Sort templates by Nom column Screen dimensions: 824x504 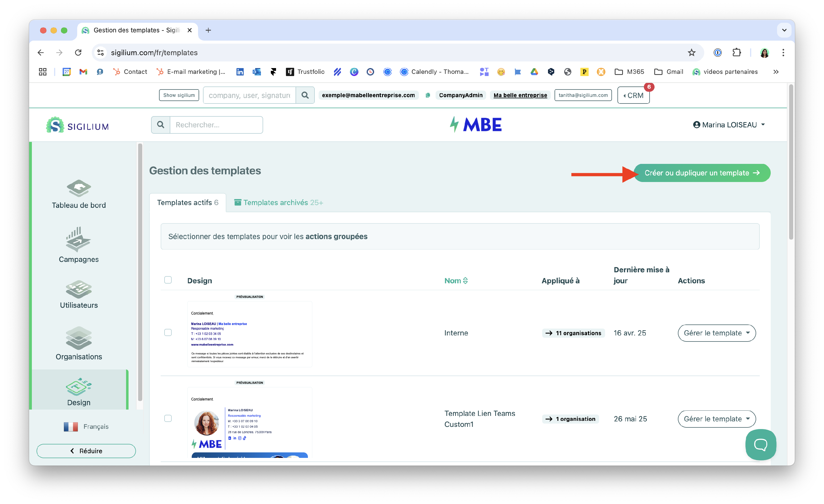[x=456, y=281]
